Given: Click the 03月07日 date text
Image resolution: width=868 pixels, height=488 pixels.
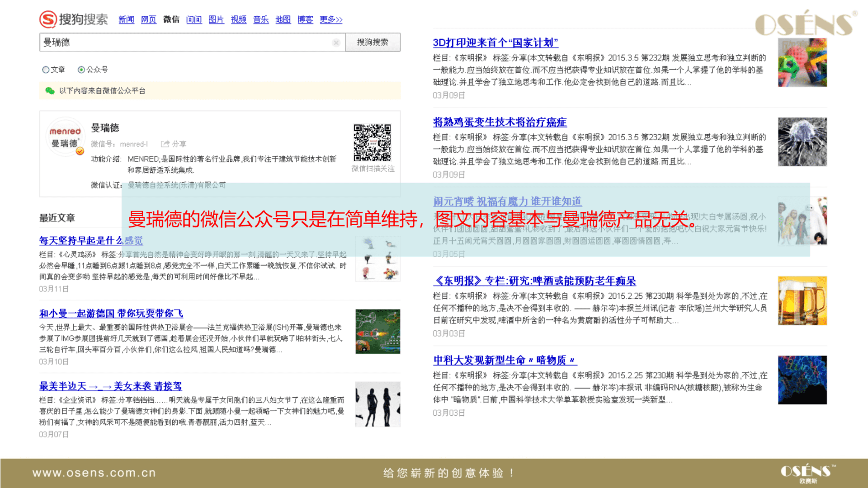Looking at the screenshot, I should [x=54, y=434].
